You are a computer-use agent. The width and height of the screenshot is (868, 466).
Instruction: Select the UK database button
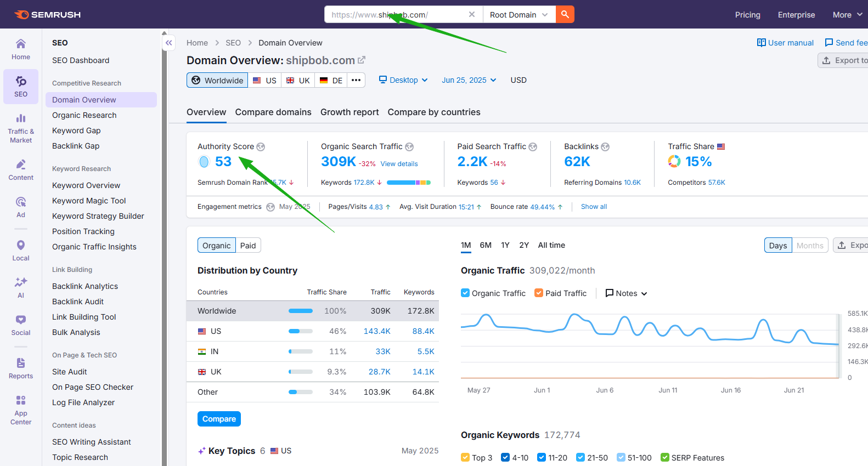point(298,80)
